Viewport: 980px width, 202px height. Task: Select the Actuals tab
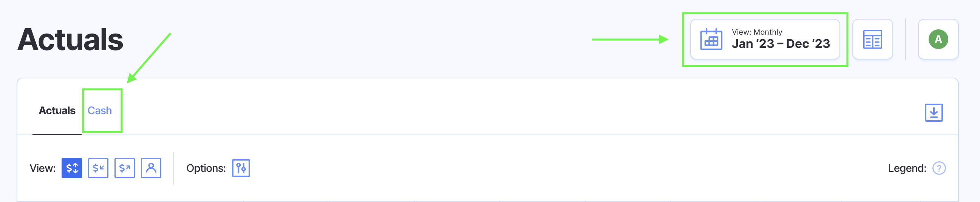(x=57, y=110)
